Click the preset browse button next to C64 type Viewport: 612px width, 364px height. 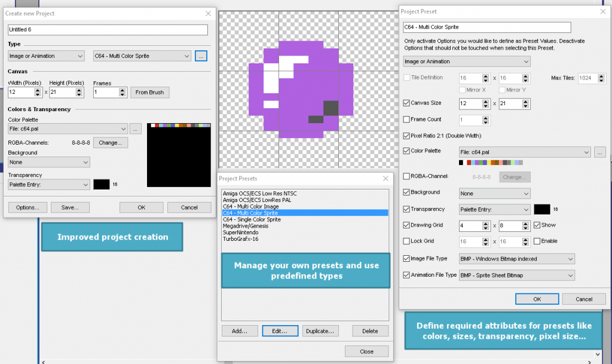[201, 56]
